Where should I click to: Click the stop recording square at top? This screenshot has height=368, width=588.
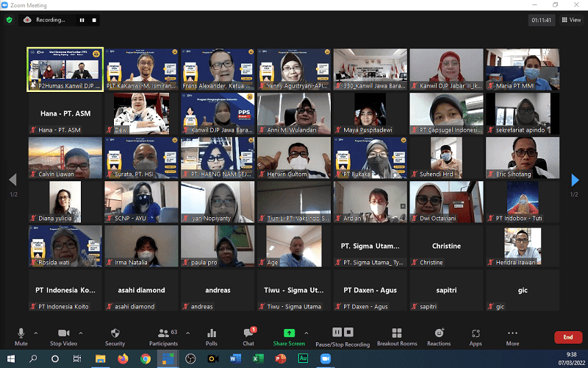coord(94,20)
